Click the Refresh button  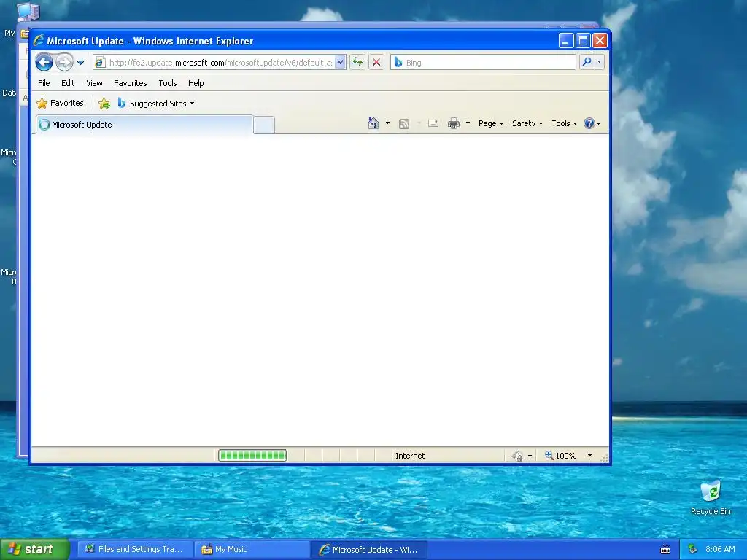click(x=357, y=63)
